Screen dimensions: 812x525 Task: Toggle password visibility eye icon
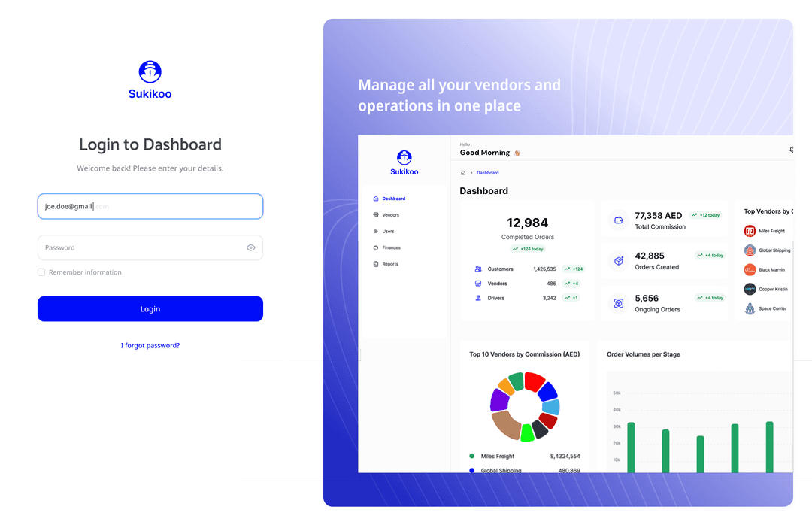[x=251, y=247]
